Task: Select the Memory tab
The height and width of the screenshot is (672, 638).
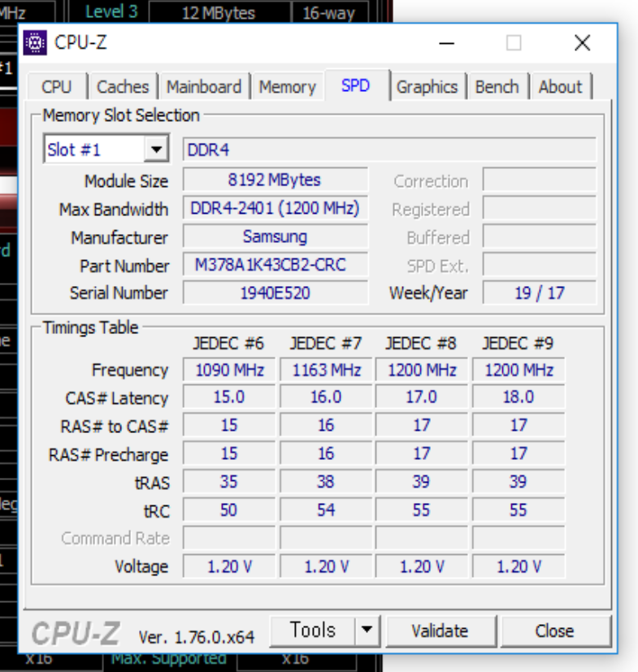Action: [x=287, y=87]
